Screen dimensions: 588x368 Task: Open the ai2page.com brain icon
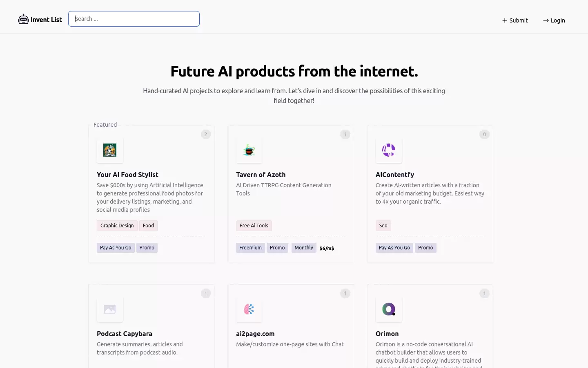249,309
